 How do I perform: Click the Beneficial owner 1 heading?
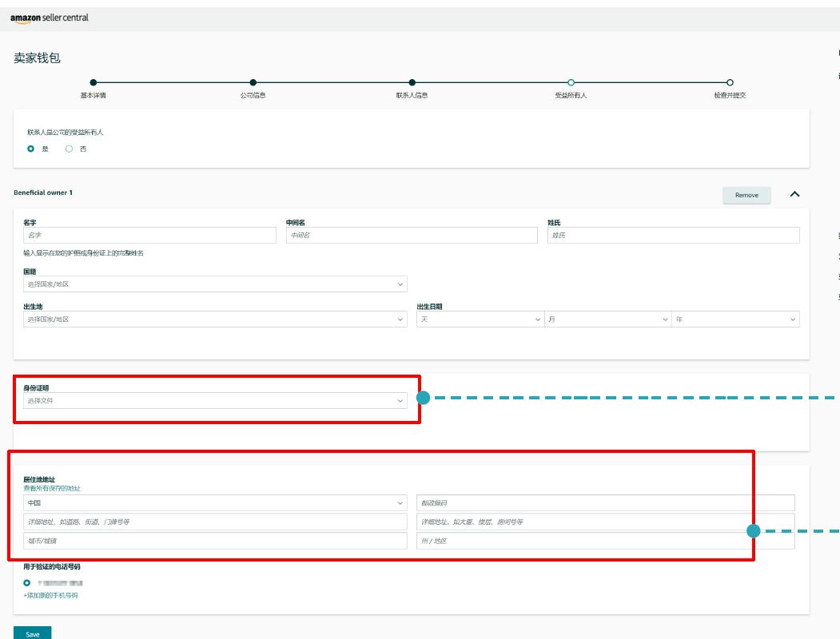pos(43,192)
